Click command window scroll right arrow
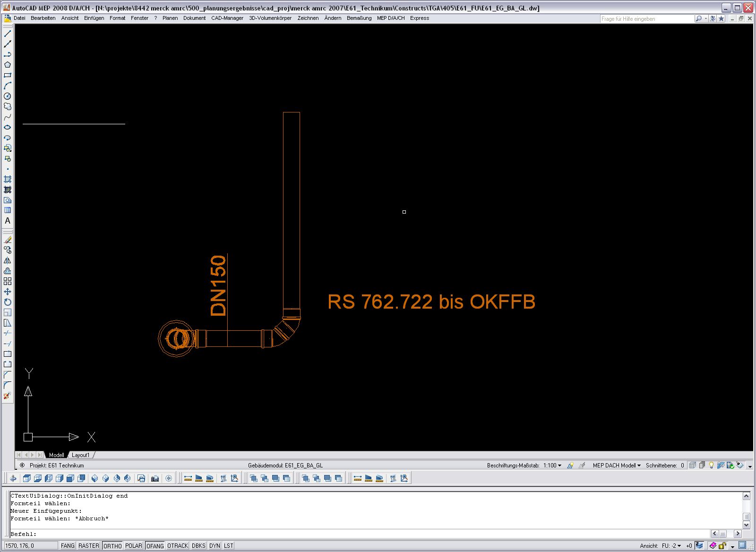Screen dimensions: 756x552 tap(738, 534)
